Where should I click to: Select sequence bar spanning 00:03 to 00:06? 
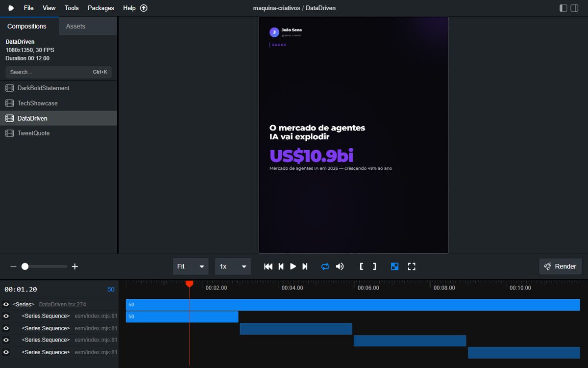296,329
